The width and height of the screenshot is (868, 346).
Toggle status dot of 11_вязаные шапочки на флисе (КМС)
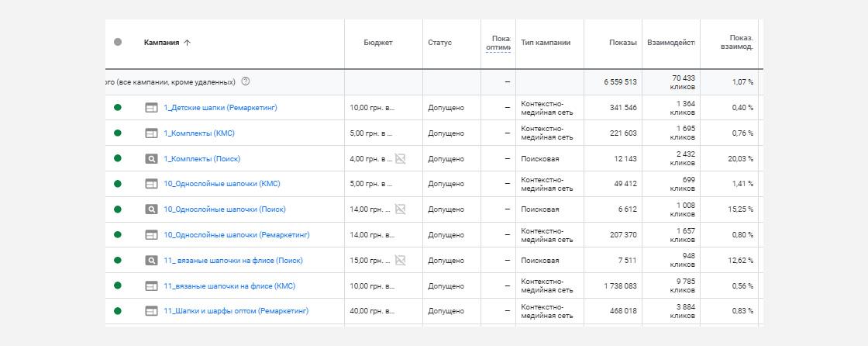pyautogui.click(x=117, y=285)
